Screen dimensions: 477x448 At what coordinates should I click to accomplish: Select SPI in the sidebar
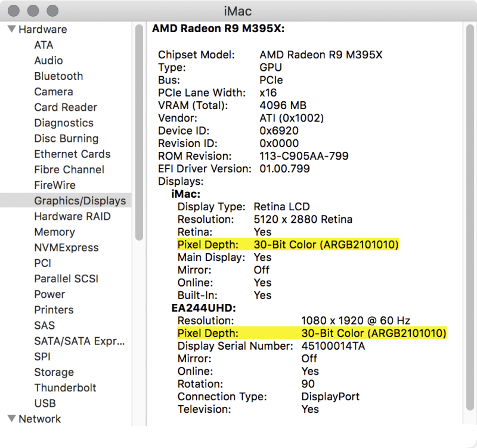click(42, 356)
